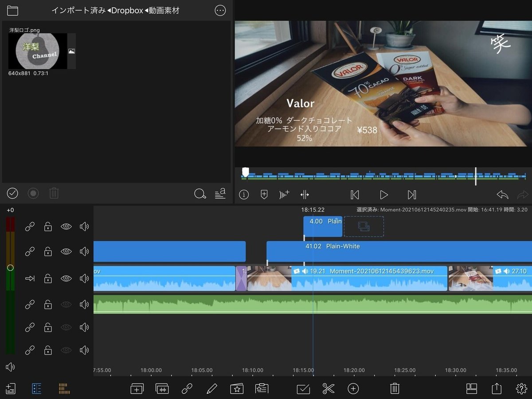Open the library sort options
The height and width of the screenshot is (399, 532).
220,194
